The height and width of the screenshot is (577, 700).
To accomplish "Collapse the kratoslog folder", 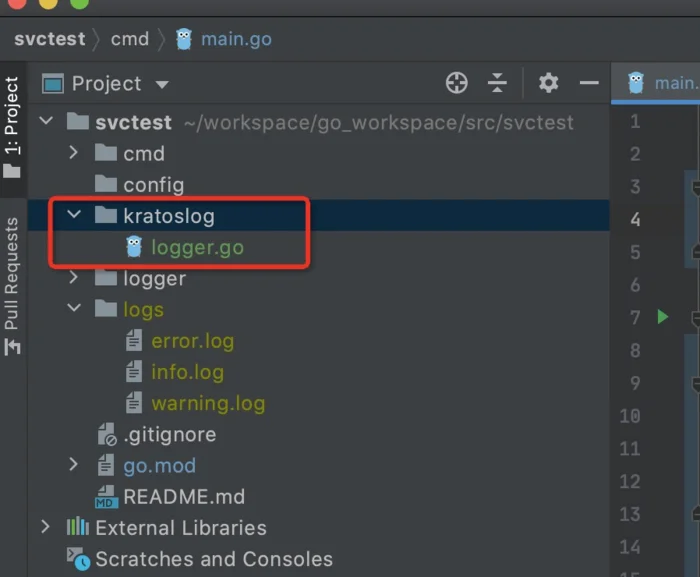I will 74,214.
